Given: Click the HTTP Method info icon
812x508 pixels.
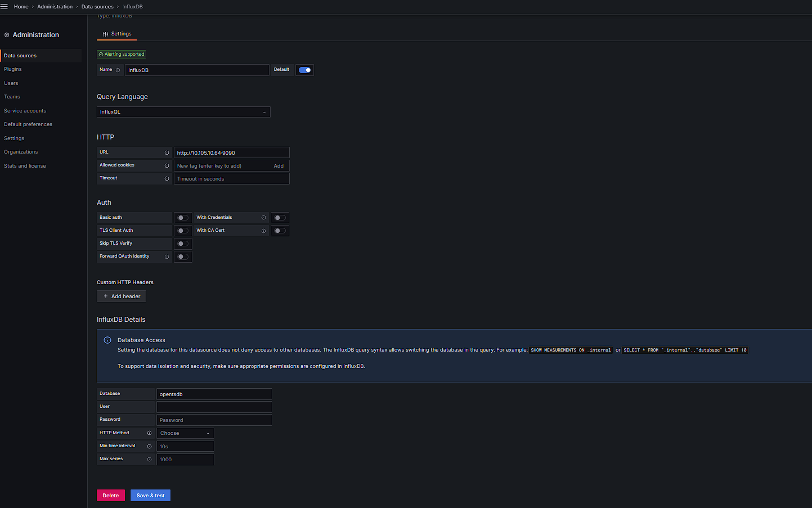Looking at the screenshot, I should click(x=149, y=433).
